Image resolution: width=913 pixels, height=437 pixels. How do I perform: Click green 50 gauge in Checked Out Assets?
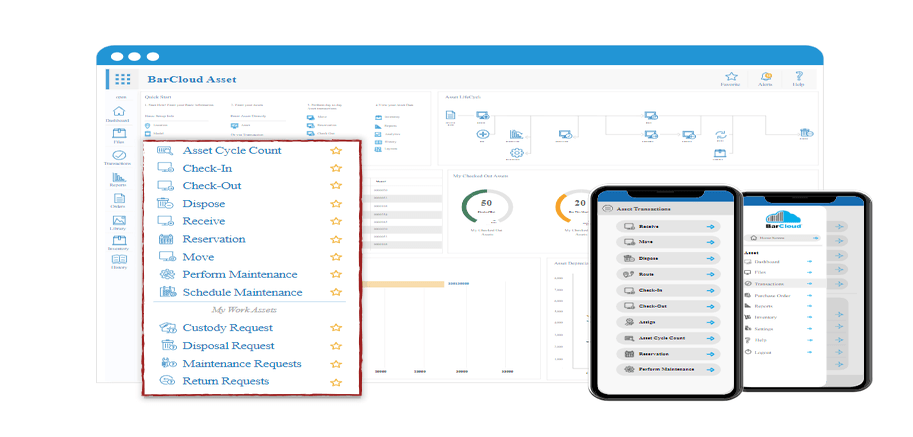coord(487,206)
